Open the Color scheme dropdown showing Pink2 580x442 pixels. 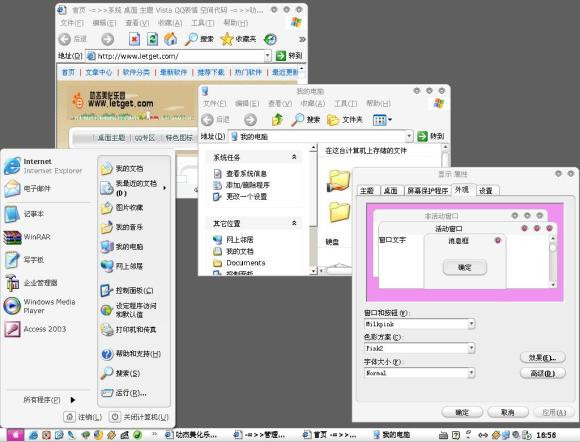[x=471, y=348]
